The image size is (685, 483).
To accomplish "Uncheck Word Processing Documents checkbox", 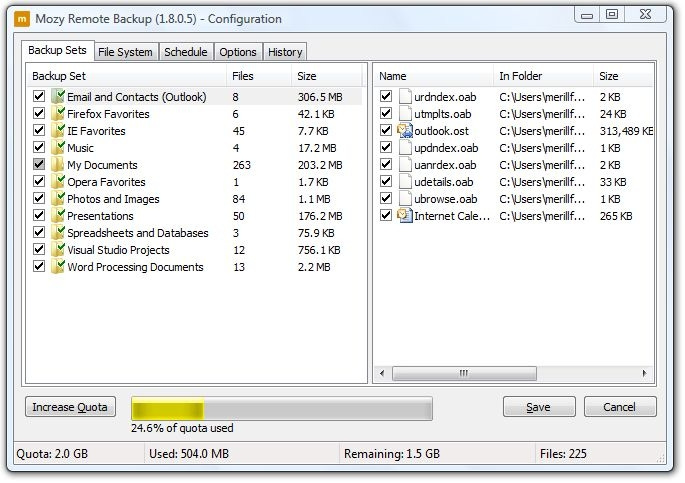I will point(39,266).
